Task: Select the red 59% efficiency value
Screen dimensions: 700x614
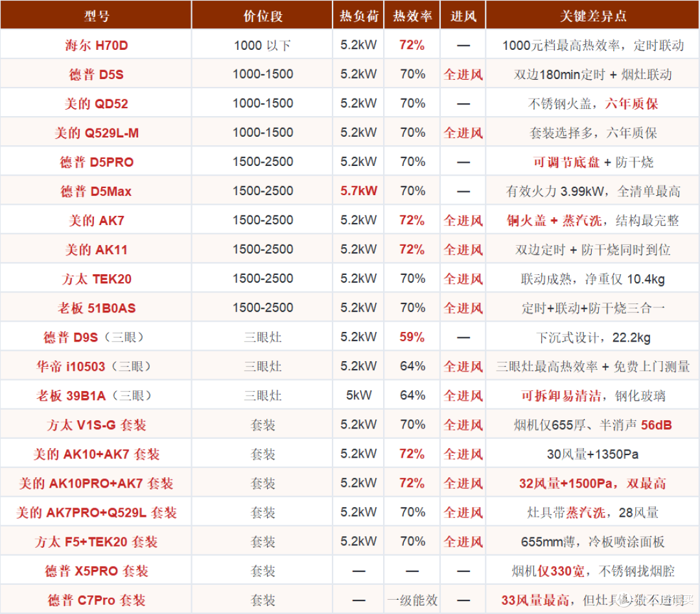Action: point(412,337)
